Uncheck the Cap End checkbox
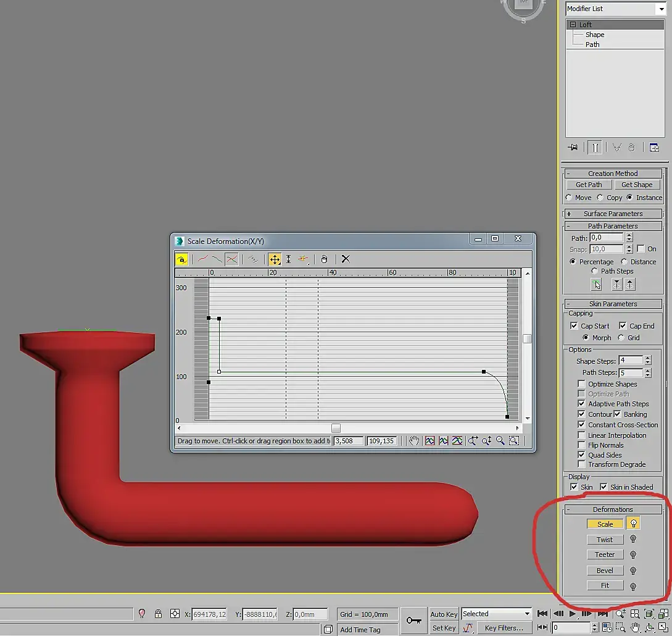This screenshot has height=636, width=672. coord(623,326)
